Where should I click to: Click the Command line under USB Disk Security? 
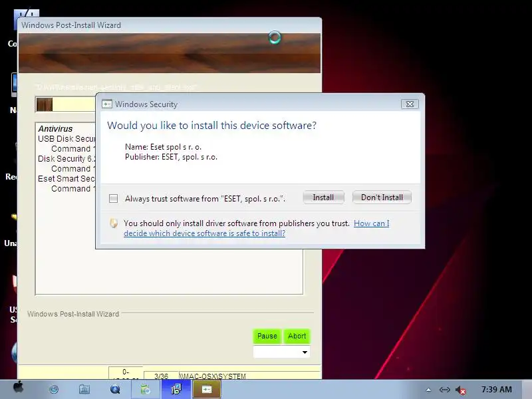click(x=73, y=148)
